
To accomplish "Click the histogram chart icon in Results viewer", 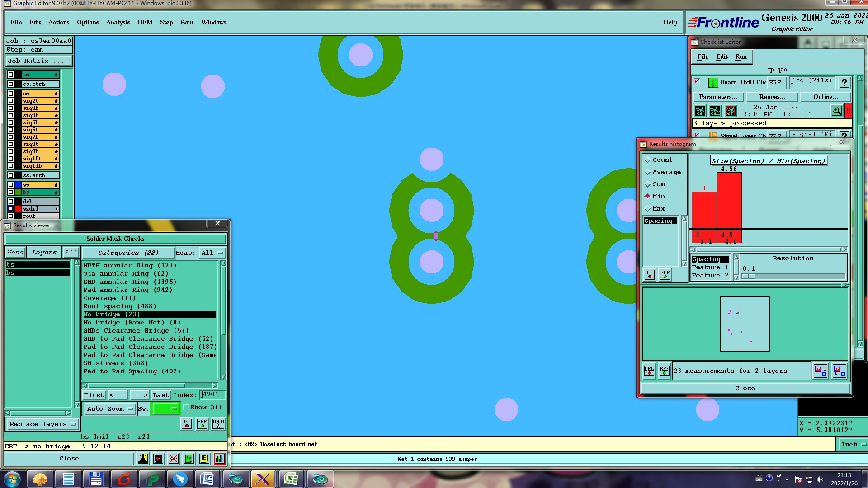I will coord(220,459).
